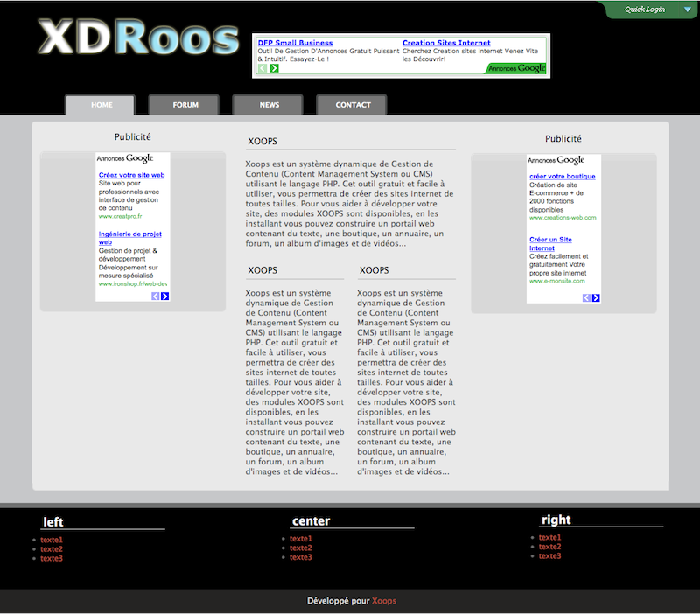Screen dimensions: 700x614
Task: Click next arrow in right ad block
Action: click(x=596, y=298)
